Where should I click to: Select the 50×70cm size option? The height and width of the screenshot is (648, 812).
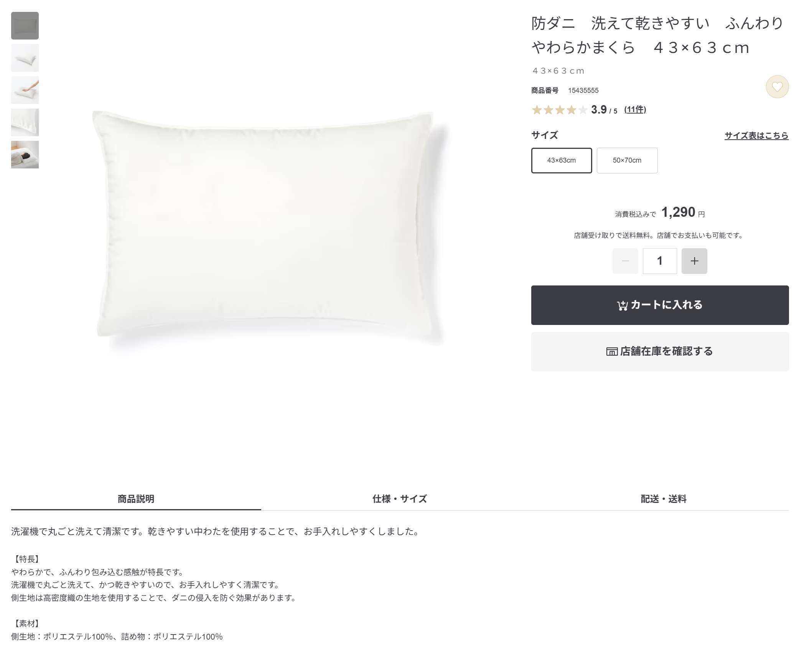[627, 160]
